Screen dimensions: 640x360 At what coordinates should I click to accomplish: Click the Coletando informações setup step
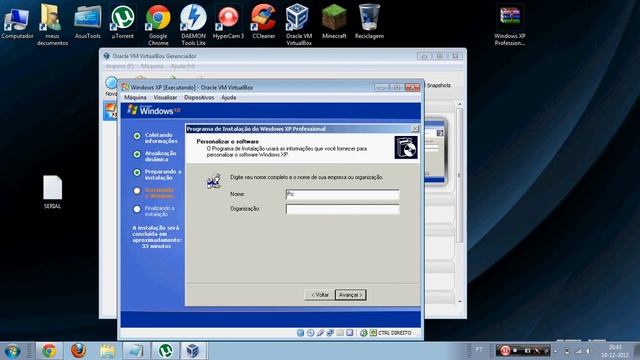[160, 138]
